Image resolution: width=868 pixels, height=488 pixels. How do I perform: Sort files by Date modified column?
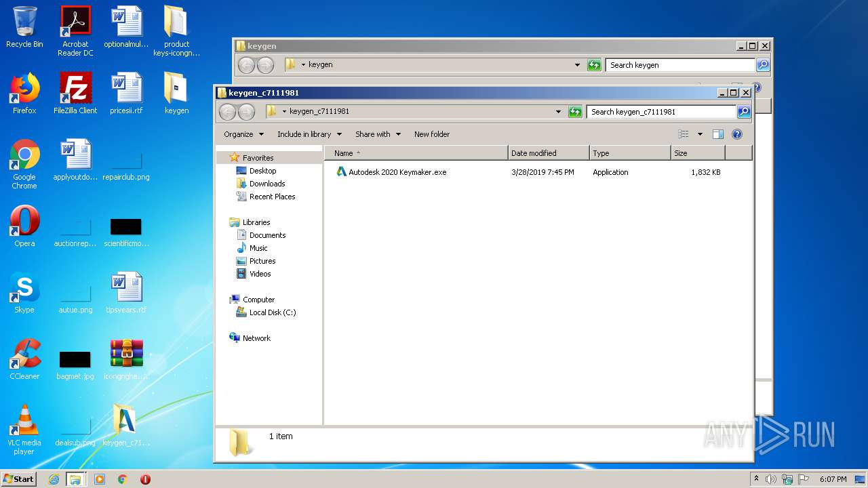click(x=549, y=153)
